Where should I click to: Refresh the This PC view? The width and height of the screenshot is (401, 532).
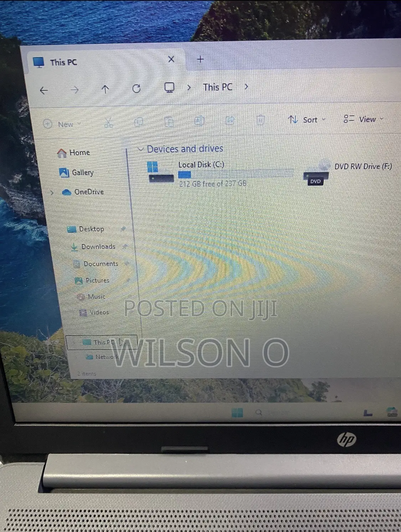136,89
